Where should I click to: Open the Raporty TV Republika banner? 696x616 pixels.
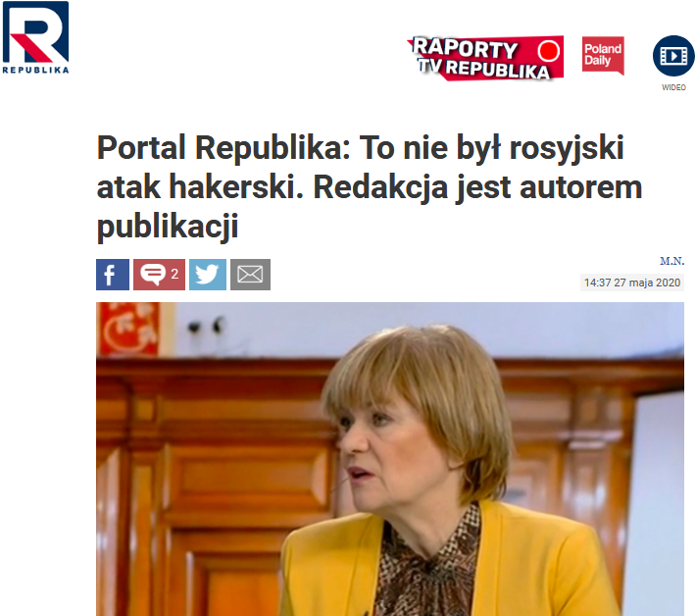(485, 58)
